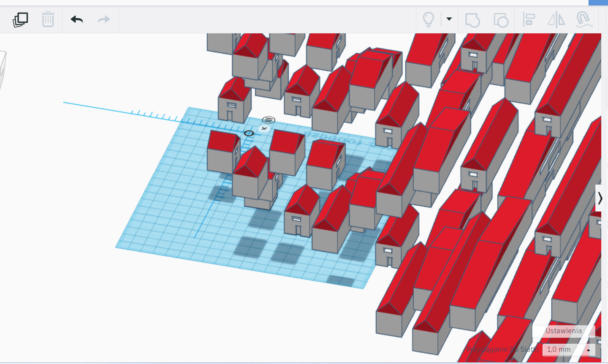Ungroup the selected shapes
608x364 pixels.
coord(501,20)
